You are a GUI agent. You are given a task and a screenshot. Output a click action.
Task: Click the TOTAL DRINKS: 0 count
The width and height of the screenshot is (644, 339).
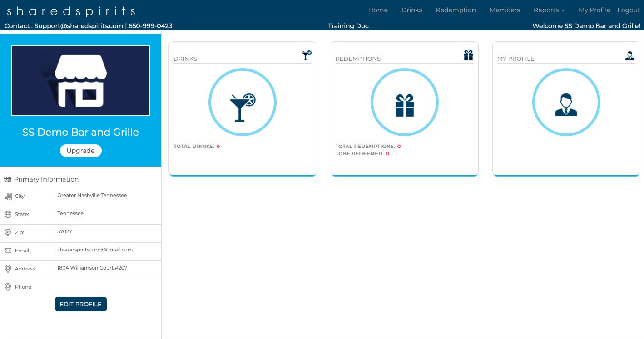(197, 147)
